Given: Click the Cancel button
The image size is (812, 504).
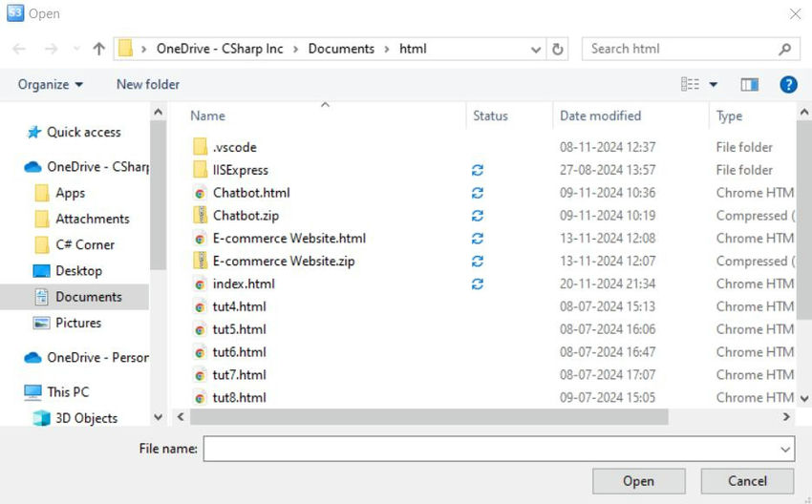Looking at the screenshot, I should click(x=747, y=481).
